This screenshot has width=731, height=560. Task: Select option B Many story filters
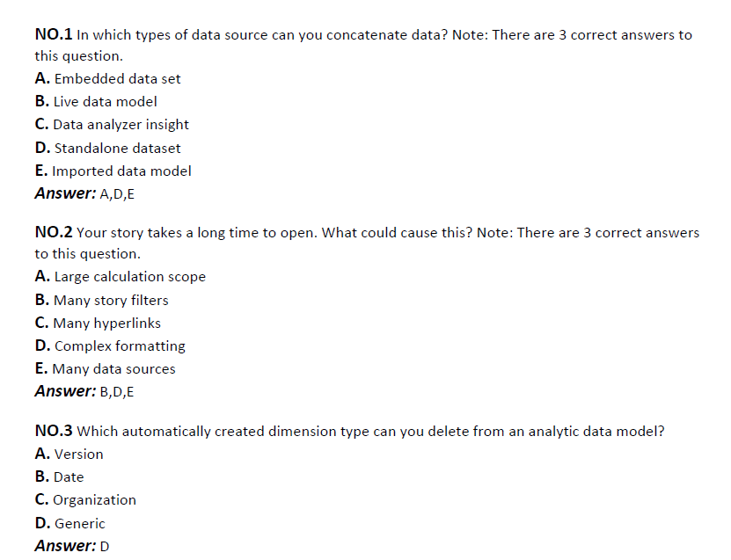[102, 300]
